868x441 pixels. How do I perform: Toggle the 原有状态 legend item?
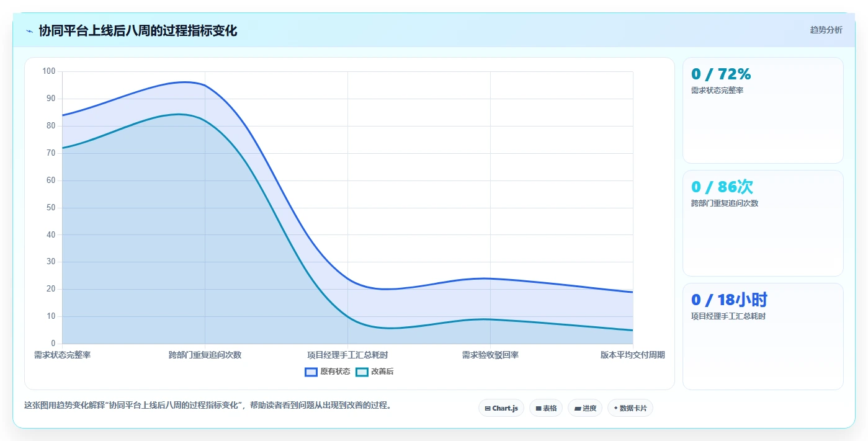tap(328, 372)
